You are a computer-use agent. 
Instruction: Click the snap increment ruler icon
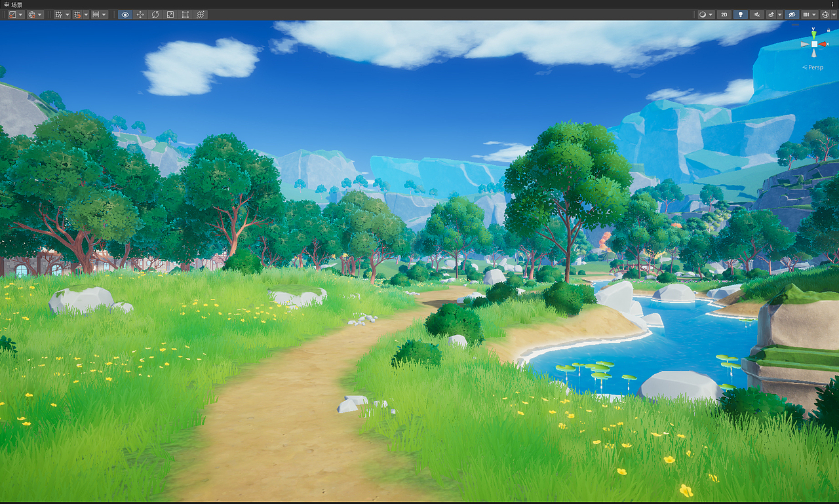pos(96,14)
